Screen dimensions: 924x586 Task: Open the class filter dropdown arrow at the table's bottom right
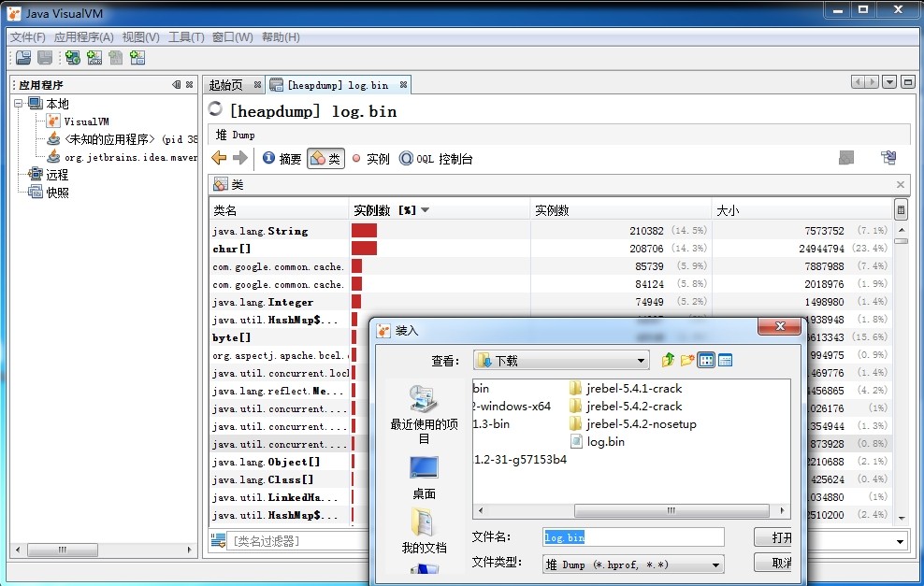pos(900,541)
